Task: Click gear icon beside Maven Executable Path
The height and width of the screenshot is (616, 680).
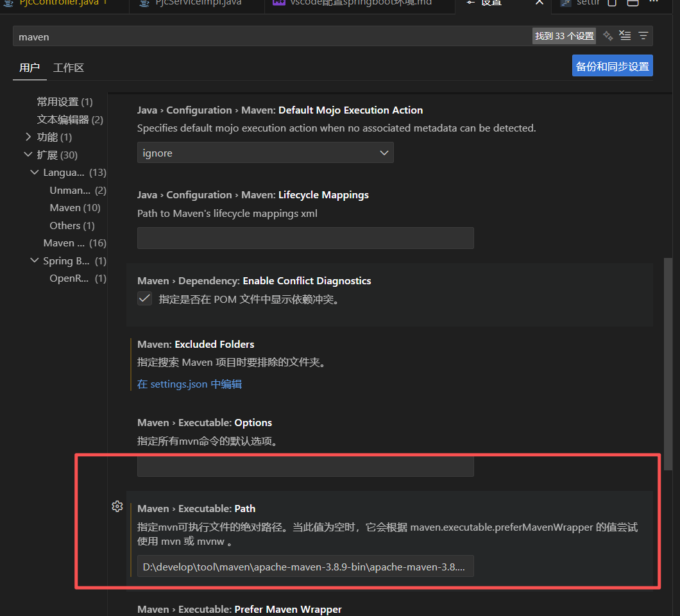Action: pos(117,506)
